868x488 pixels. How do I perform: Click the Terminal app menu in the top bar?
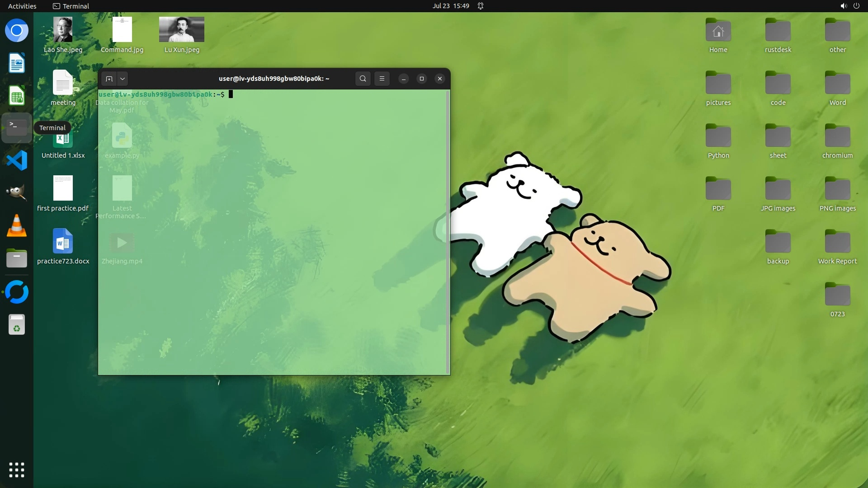[71, 6]
